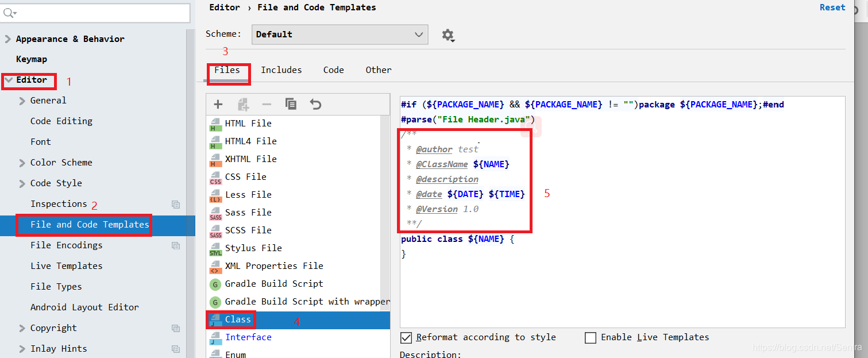The height and width of the screenshot is (358, 868).
Task: Click the Stylus File template icon
Action: tap(215, 248)
